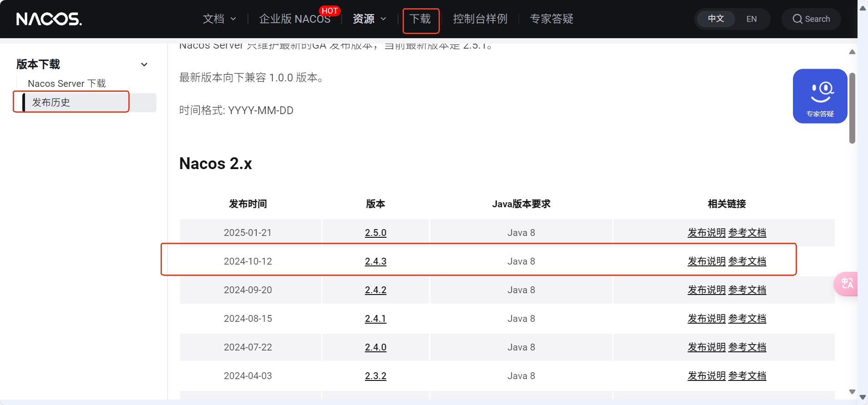The image size is (868, 405).
Task: Switch language to 中文
Action: tap(716, 19)
